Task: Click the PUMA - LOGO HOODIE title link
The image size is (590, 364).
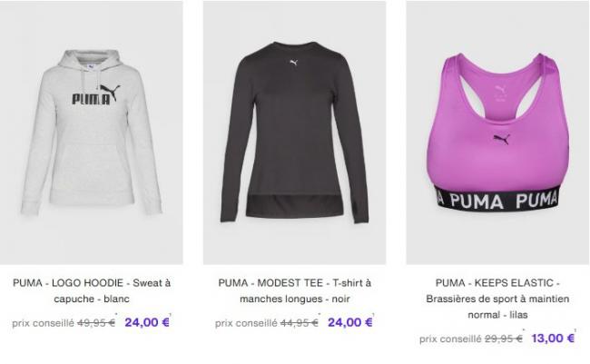Action: tap(92, 290)
